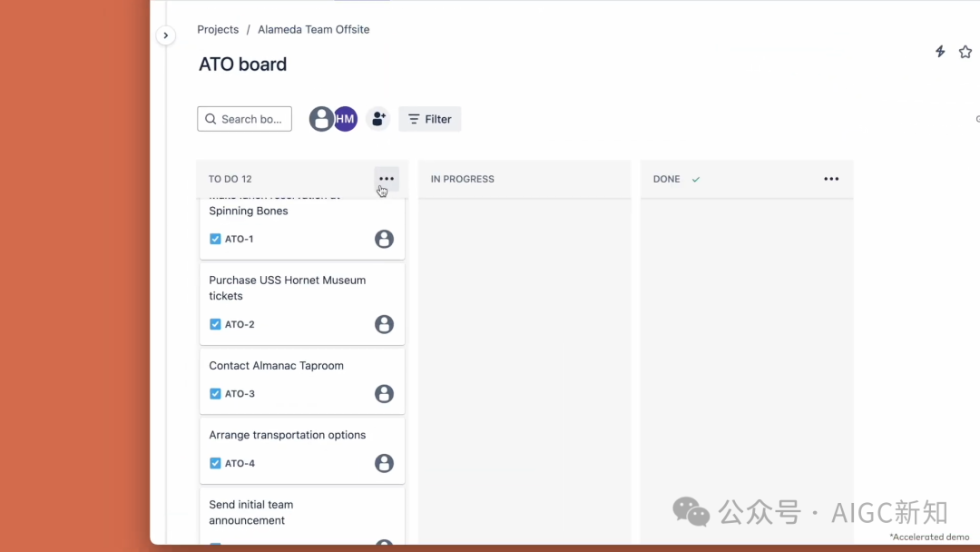Open the Contact Almanac Taproom card
Screen dimensions: 980x552
click(302, 381)
